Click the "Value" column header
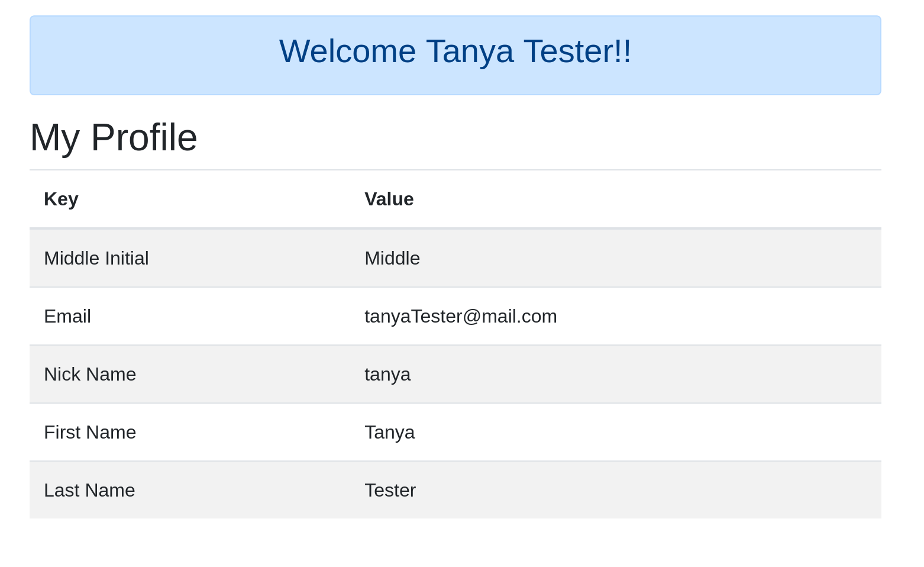 click(389, 199)
